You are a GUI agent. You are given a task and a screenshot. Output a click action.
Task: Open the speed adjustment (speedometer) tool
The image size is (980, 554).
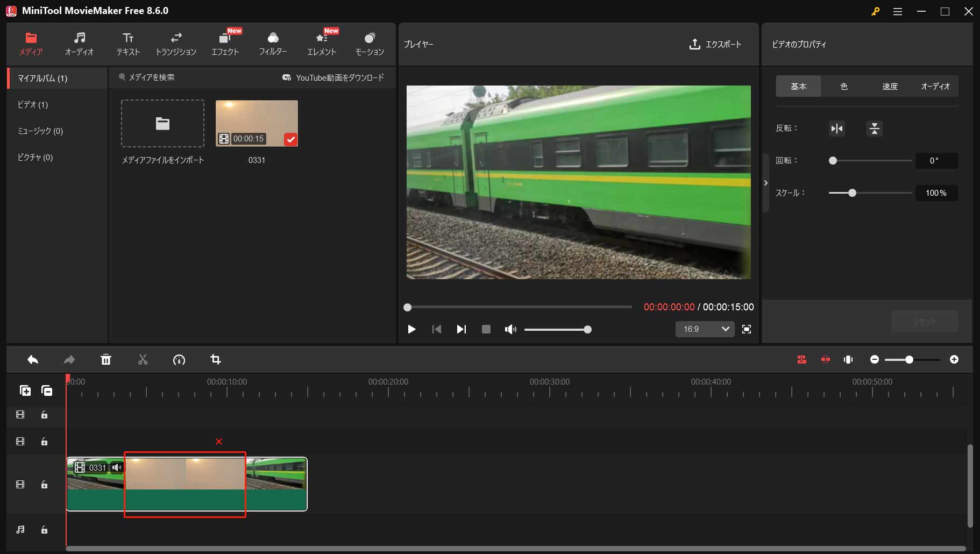[x=179, y=359]
